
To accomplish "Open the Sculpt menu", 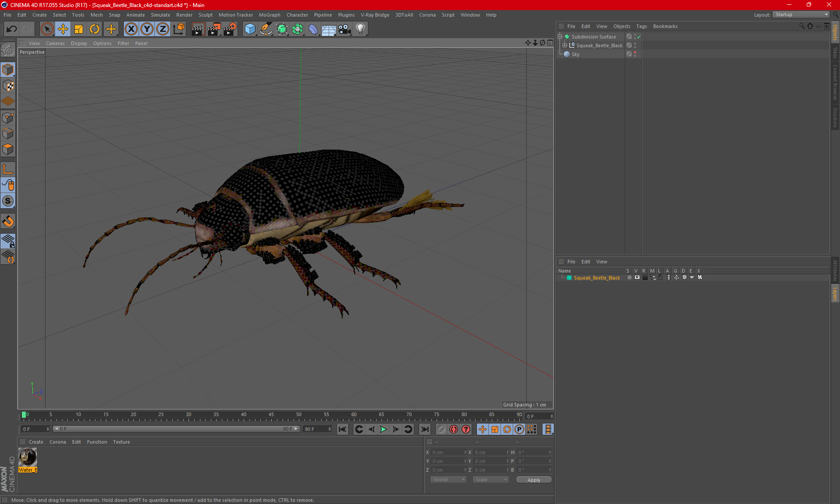I will tap(205, 15).
